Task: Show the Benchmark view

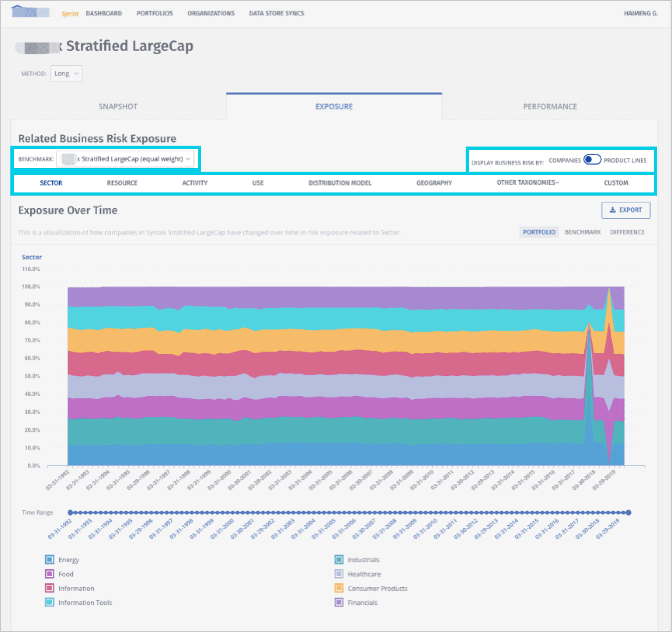Action: (583, 232)
